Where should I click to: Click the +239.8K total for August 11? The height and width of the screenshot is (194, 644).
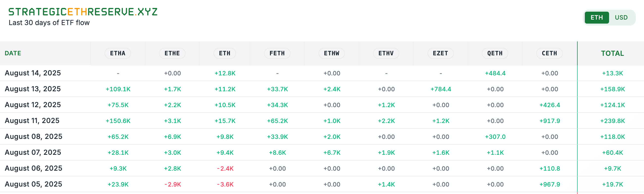pos(612,121)
